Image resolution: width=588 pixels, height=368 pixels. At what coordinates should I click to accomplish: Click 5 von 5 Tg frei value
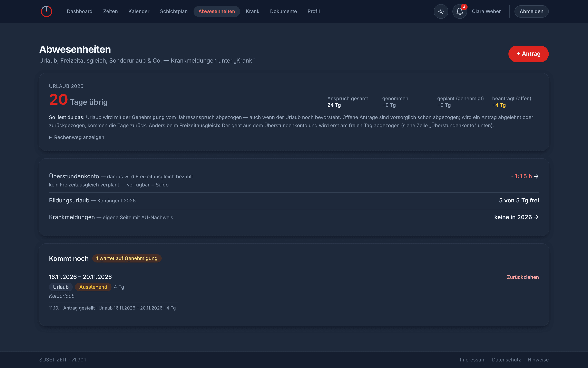[x=519, y=200]
